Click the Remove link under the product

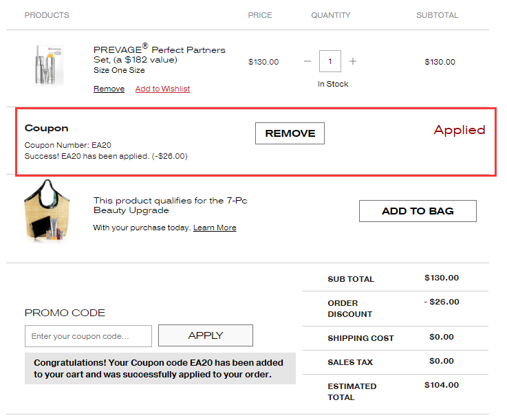pos(109,89)
